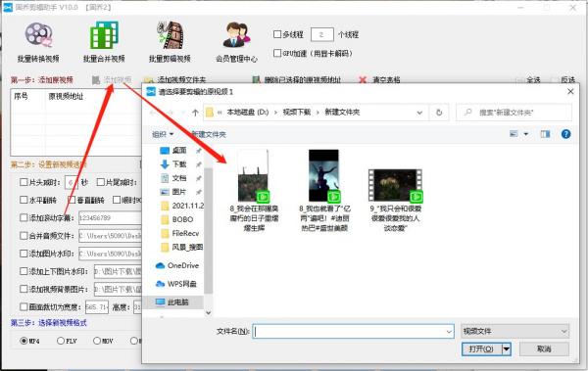Screen dimensions: 588x371
Task: Click the search 新建文件夹 box
Action: tap(514, 113)
